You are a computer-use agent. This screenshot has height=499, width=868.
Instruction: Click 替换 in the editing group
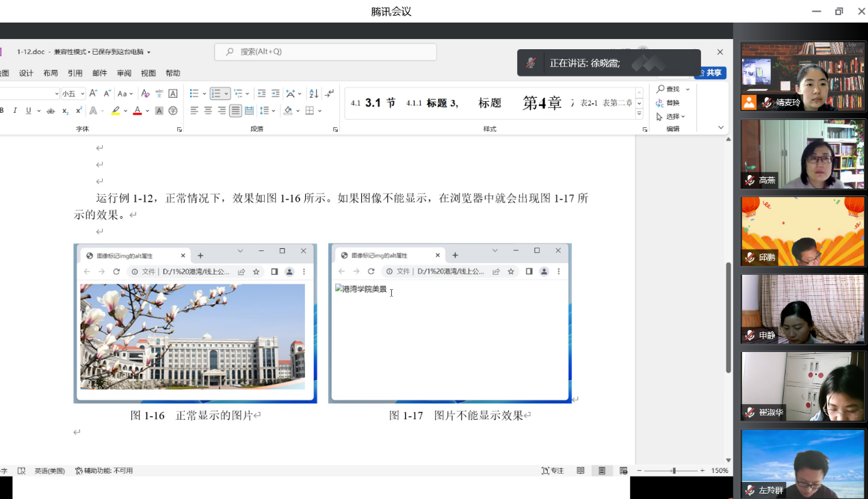(x=668, y=103)
